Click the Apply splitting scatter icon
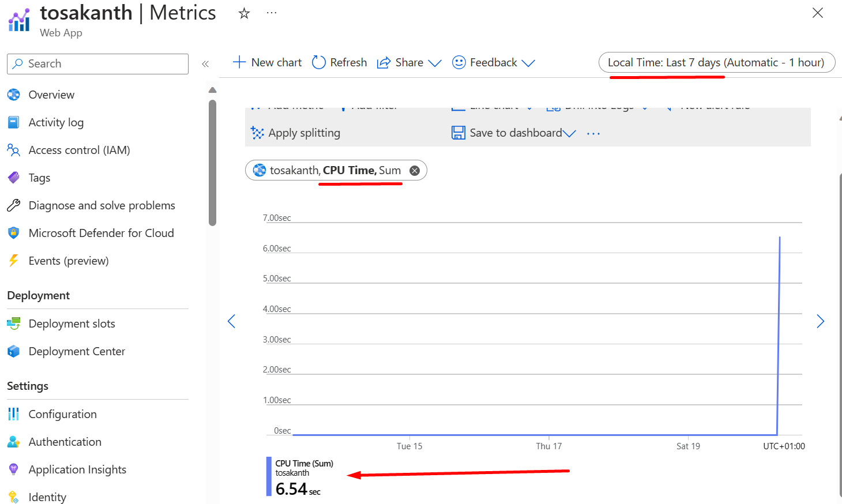The height and width of the screenshot is (504, 842). click(x=257, y=133)
